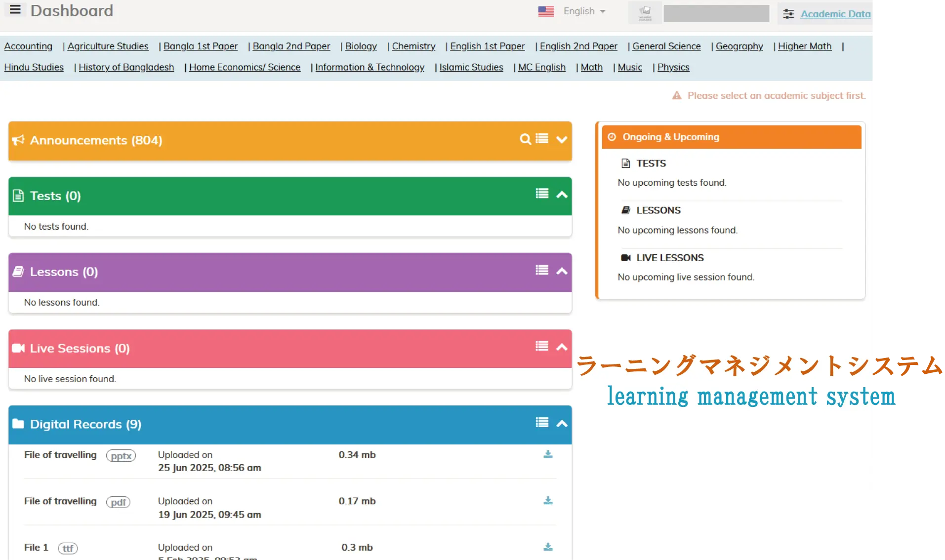This screenshot has height=560, width=945.
Task: Open the Tests list view icon
Action: pos(542,194)
